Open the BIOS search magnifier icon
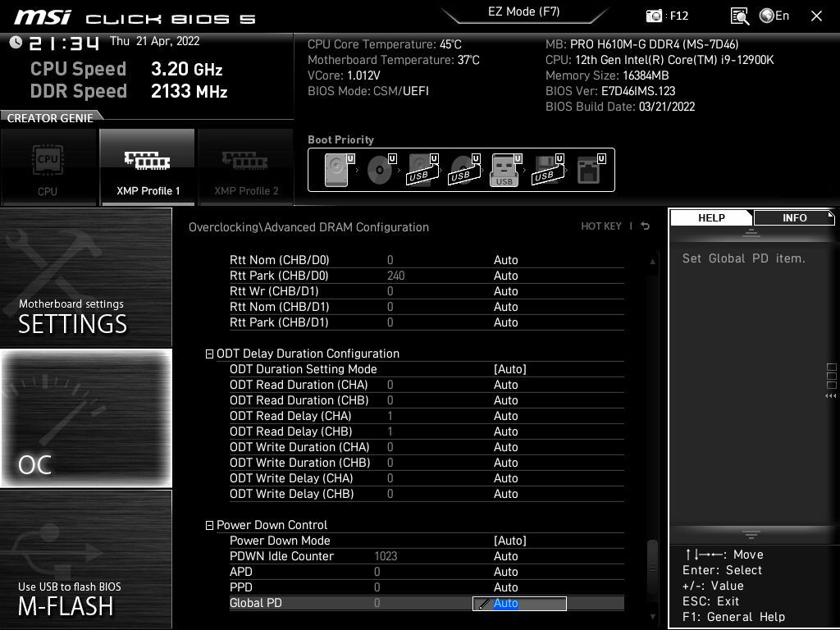Screen dimensions: 840x630 coord(739,16)
